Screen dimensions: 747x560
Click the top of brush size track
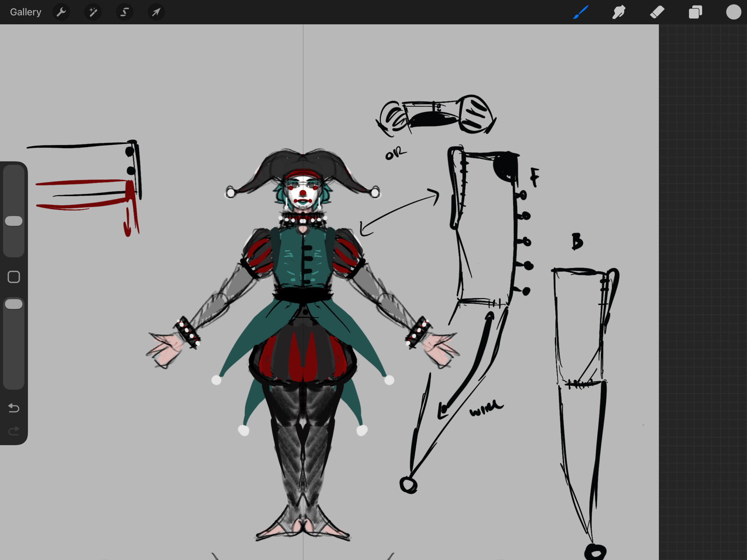14,173
